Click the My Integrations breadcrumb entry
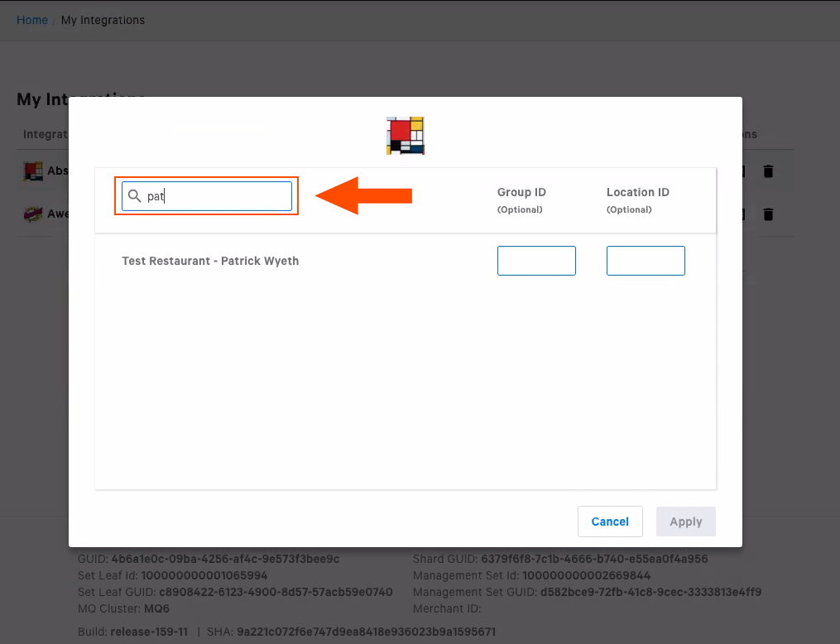Image resolution: width=840 pixels, height=644 pixels. 103,20
